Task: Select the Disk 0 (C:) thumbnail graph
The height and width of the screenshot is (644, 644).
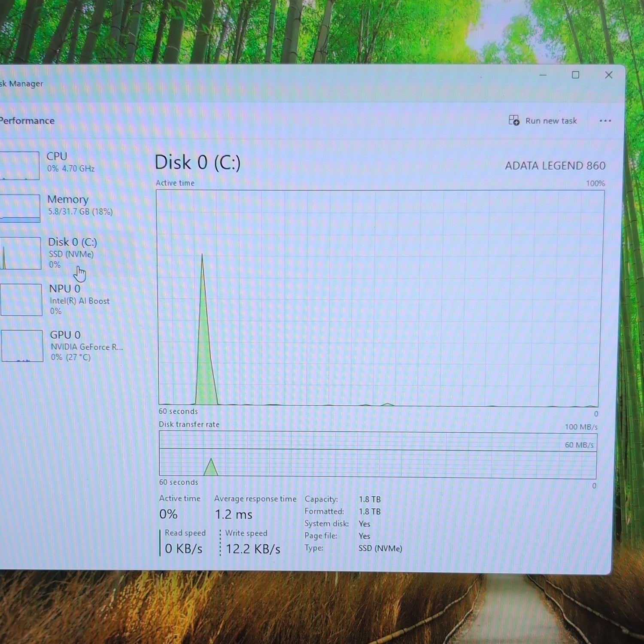Action: [x=20, y=253]
